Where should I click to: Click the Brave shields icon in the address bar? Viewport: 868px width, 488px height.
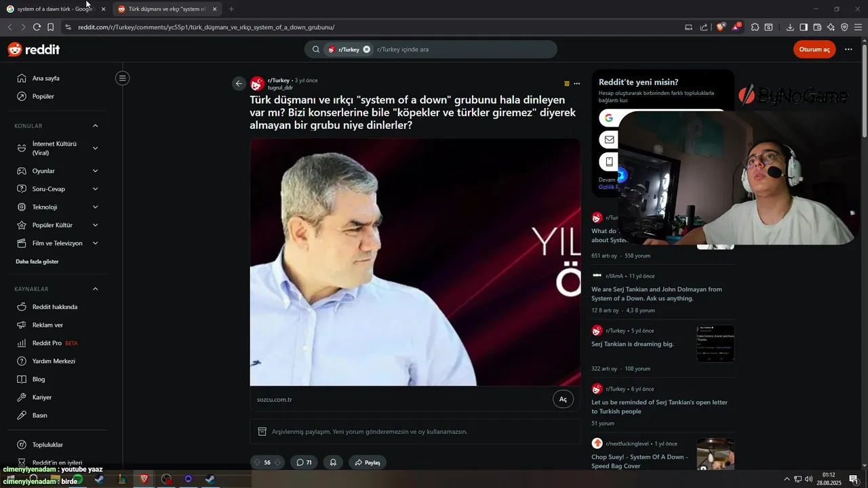point(720,27)
